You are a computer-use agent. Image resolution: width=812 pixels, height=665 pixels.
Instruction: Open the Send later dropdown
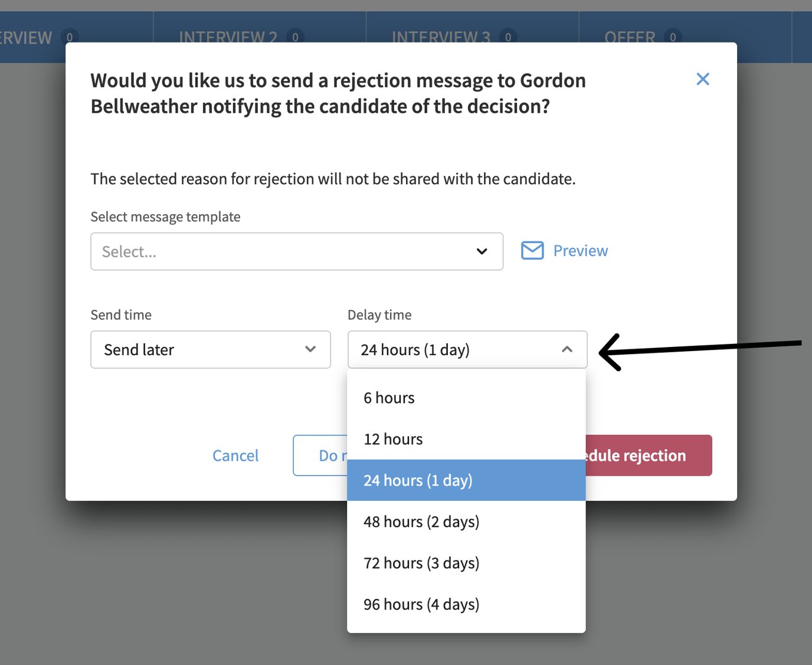coord(211,349)
